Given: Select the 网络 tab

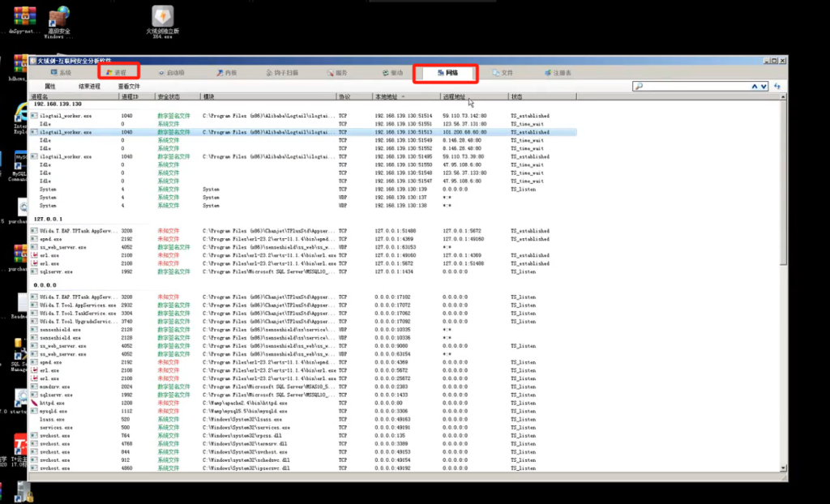Looking at the screenshot, I should tap(447, 74).
